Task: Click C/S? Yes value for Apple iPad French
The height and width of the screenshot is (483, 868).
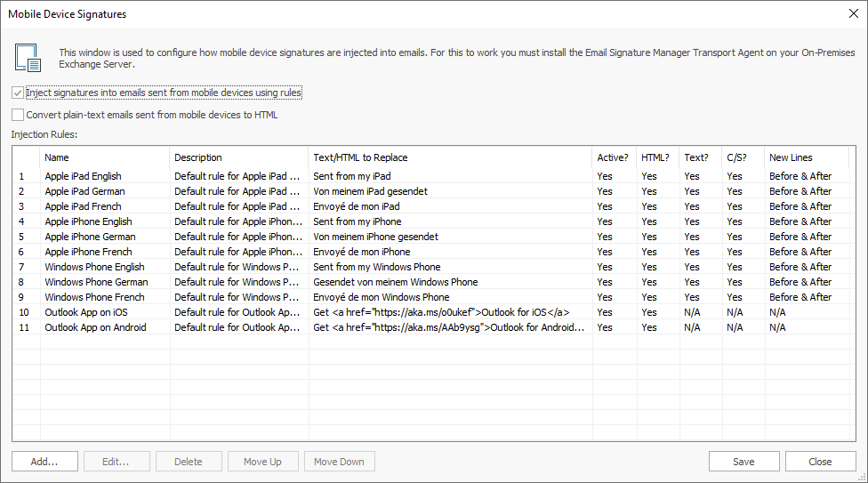Action: click(x=735, y=206)
